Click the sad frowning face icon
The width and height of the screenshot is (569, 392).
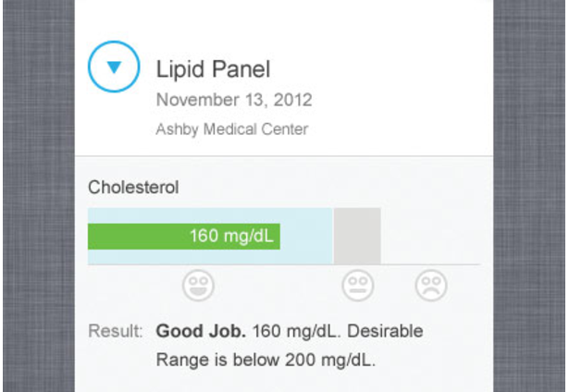coord(431,286)
